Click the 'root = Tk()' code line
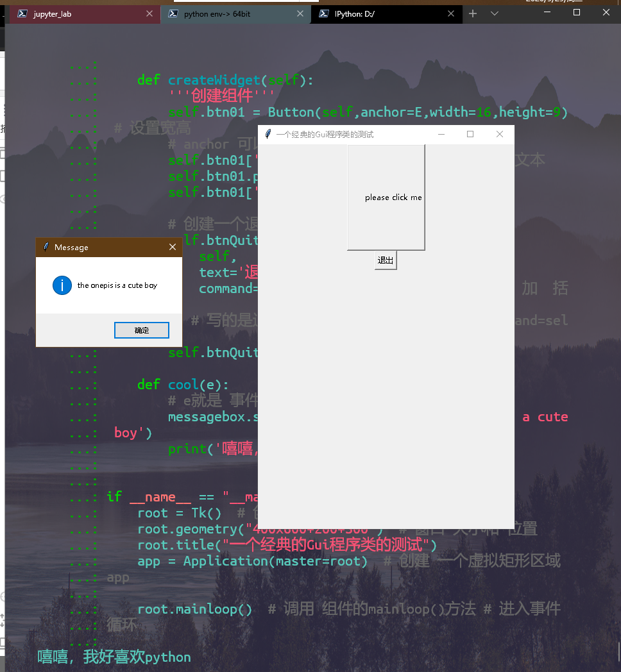Image resolution: width=621 pixels, height=672 pixels. (179, 513)
